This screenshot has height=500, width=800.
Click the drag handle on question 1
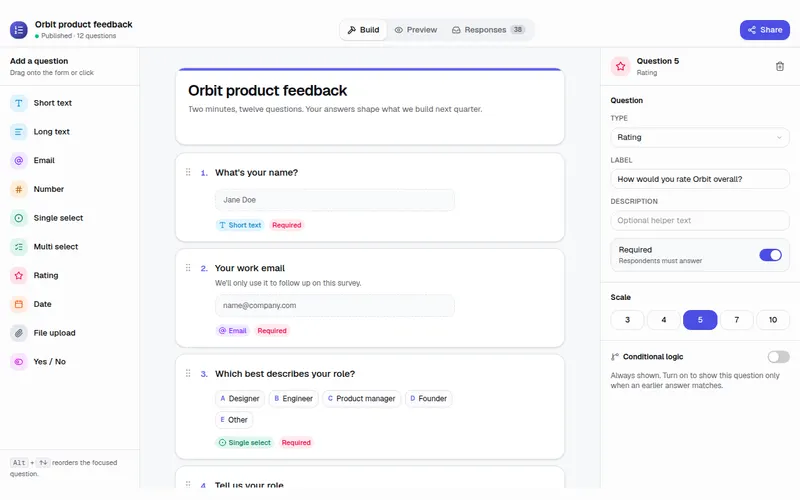188,172
